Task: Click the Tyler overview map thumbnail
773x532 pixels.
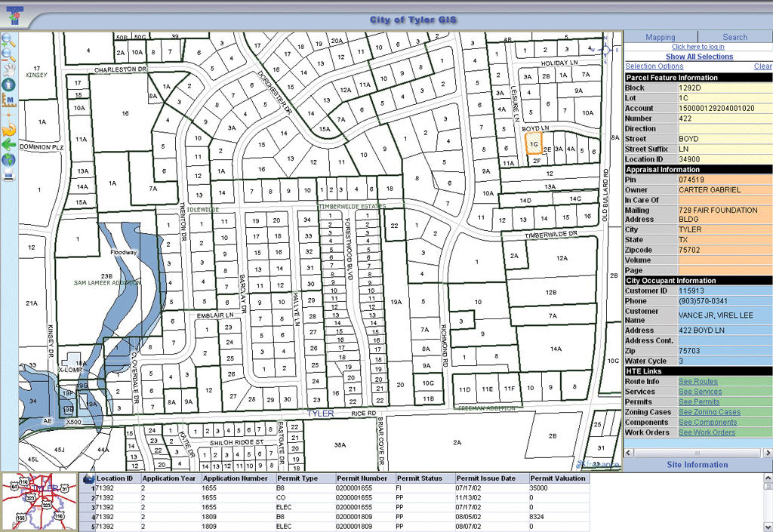Action: (38, 502)
